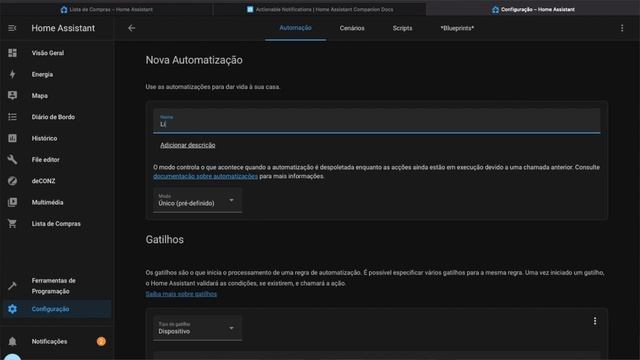Viewport: 640px width, 360px height.
Task: Switch to the Scripts tab
Action: pyautogui.click(x=402, y=28)
